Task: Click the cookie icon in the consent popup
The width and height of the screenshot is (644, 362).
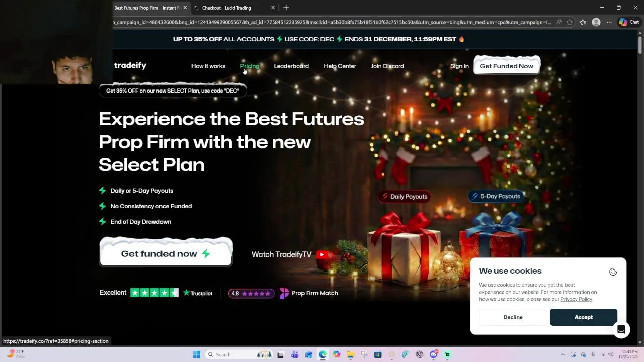Action: [x=613, y=271]
